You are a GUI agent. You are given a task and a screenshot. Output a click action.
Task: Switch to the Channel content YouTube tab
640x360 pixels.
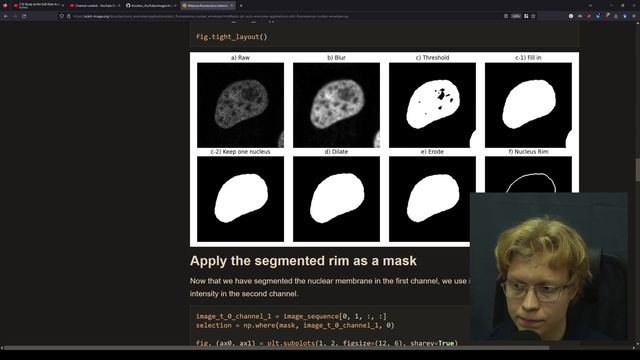pos(95,6)
